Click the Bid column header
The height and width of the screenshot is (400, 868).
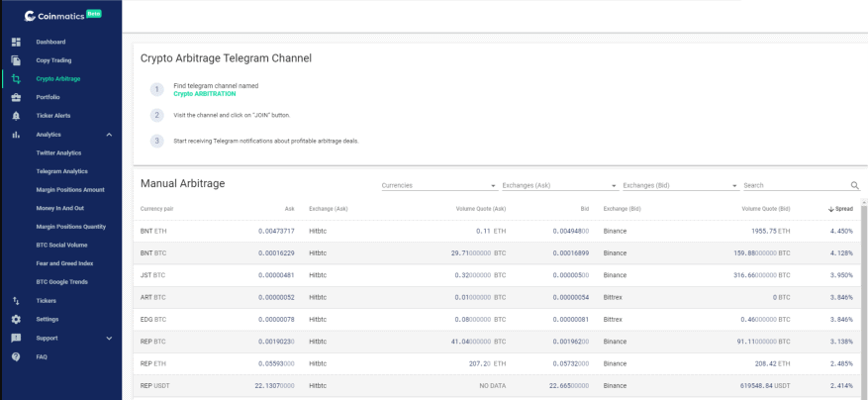tap(585, 209)
